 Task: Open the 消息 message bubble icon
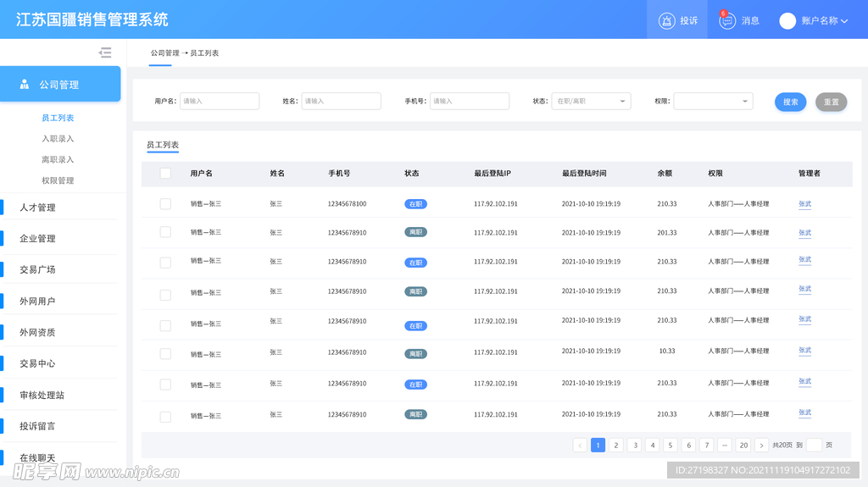726,21
